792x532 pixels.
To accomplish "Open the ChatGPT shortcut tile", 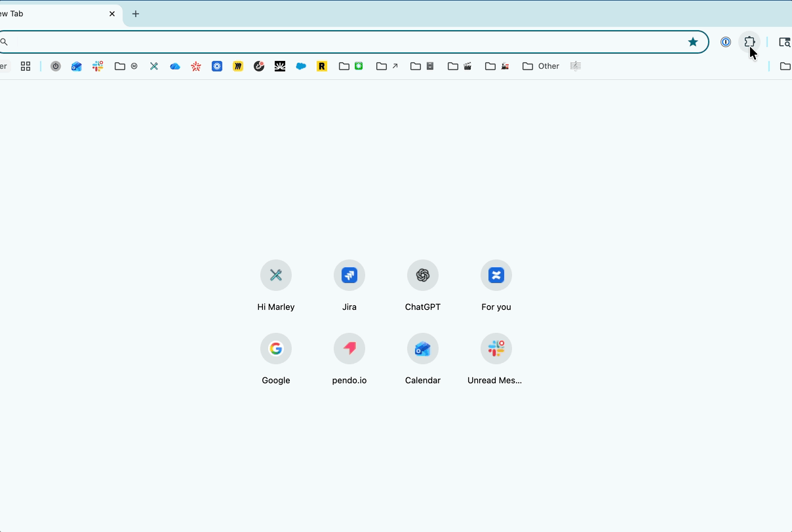I will point(423,276).
